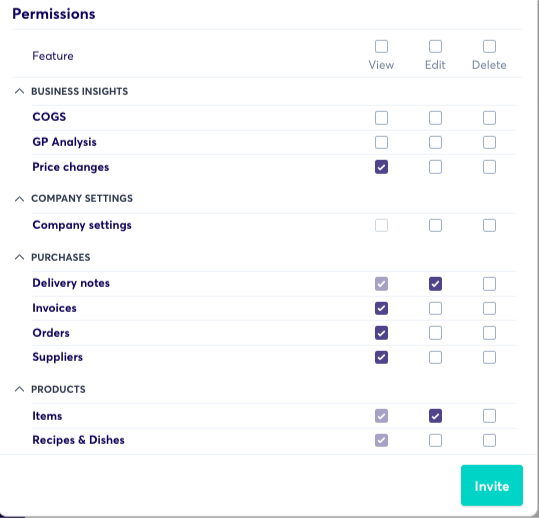This screenshot has width=539, height=518.
Task: Check the select-all View checkbox in header
Action: click(381, 46)
